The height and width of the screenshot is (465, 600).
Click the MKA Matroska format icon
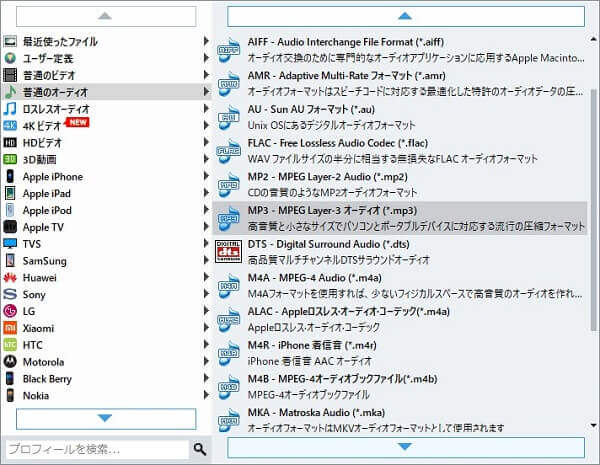[x=228, y=421]
